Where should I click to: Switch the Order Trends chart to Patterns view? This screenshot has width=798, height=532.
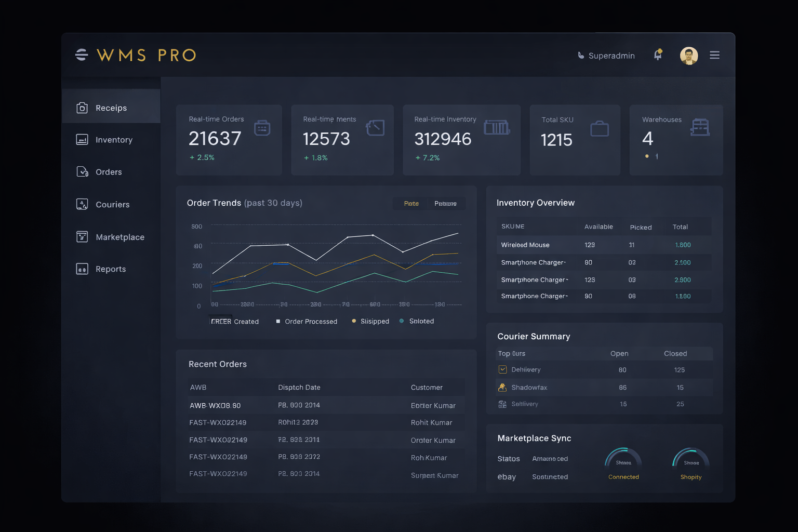446,203
